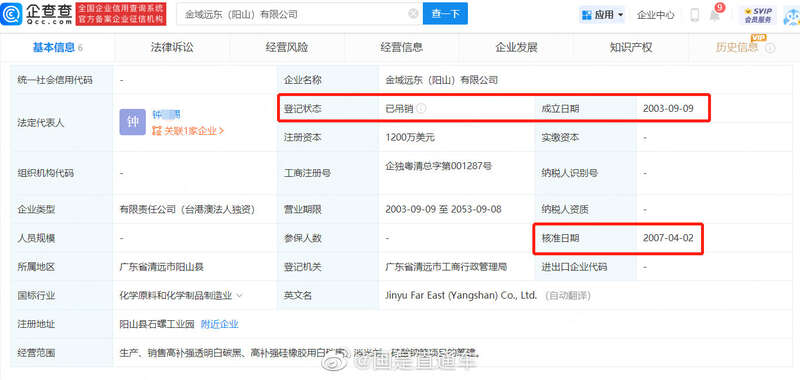This screenshot has width=800, height=380.
Task: Expand the 国标行业 industry chevron
Action: pos(239,295)
